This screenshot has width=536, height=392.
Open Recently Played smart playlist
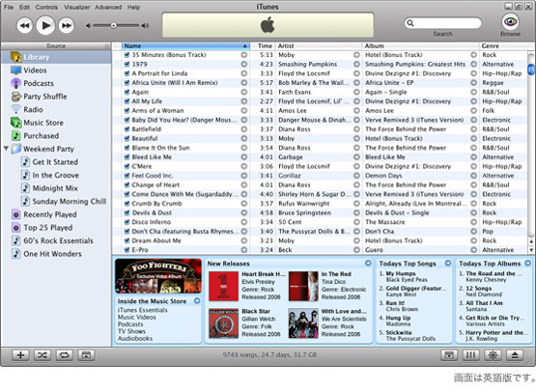pos(56,214)
